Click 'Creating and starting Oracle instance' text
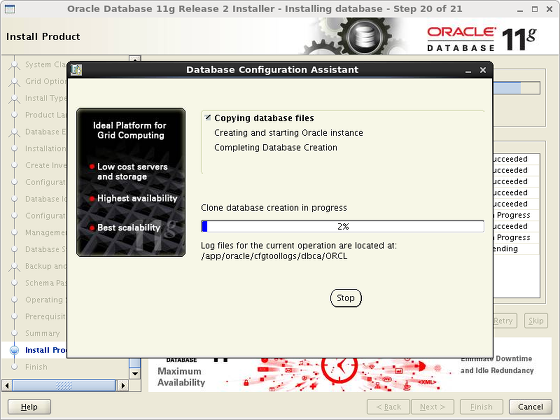This screenshot has width=560, height=420. pyautogui.click(x=289, y=133)
